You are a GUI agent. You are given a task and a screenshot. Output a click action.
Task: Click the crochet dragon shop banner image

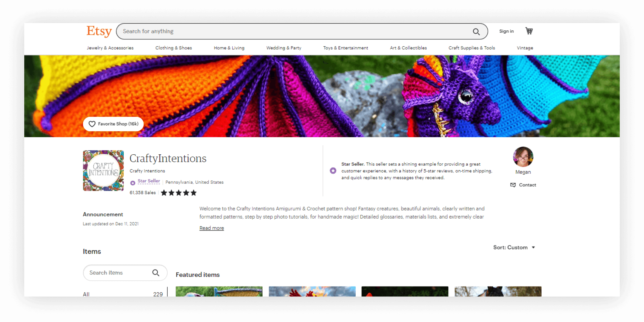click(x=322, y=96)
